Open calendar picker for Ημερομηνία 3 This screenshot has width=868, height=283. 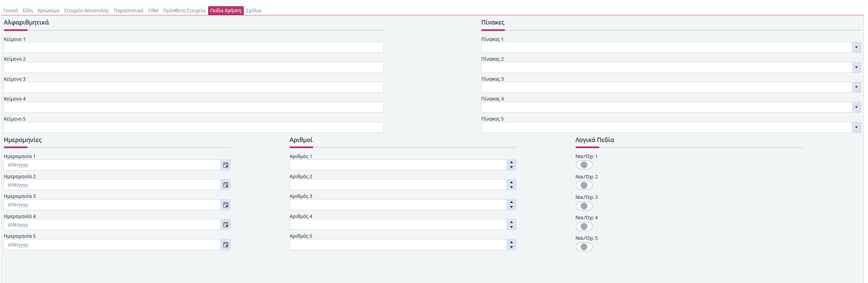pos(225,205)
